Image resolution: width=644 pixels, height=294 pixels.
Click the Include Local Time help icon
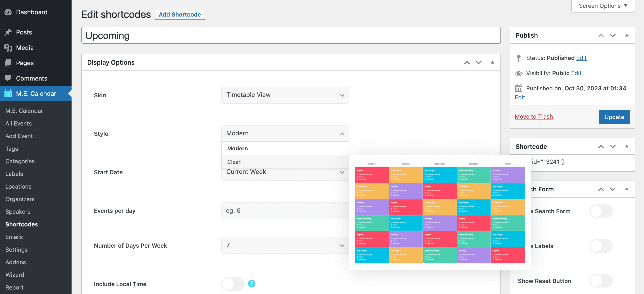pos(252,283)
